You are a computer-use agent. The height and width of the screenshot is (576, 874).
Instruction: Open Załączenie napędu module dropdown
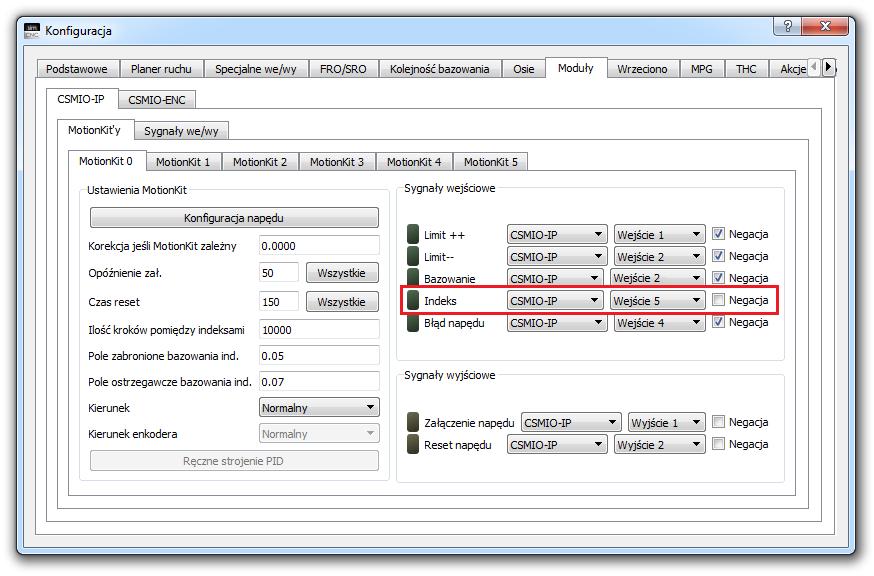[x=571, y=422]
